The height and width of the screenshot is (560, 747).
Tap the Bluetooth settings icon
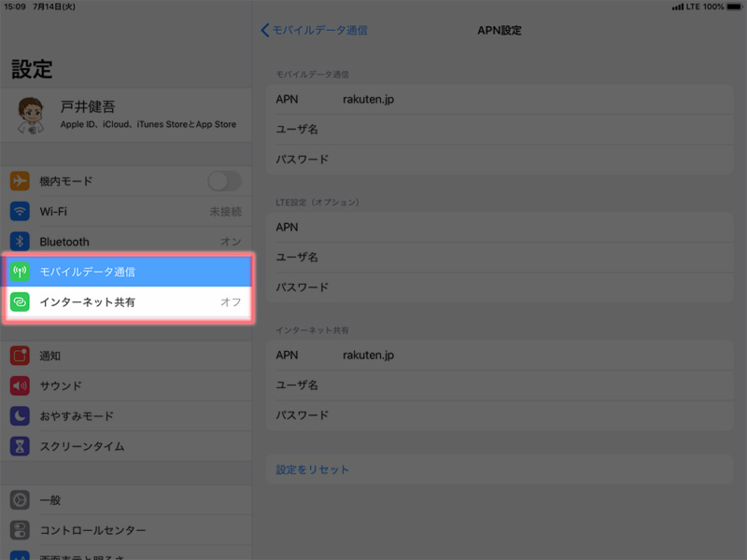(20, 242)
